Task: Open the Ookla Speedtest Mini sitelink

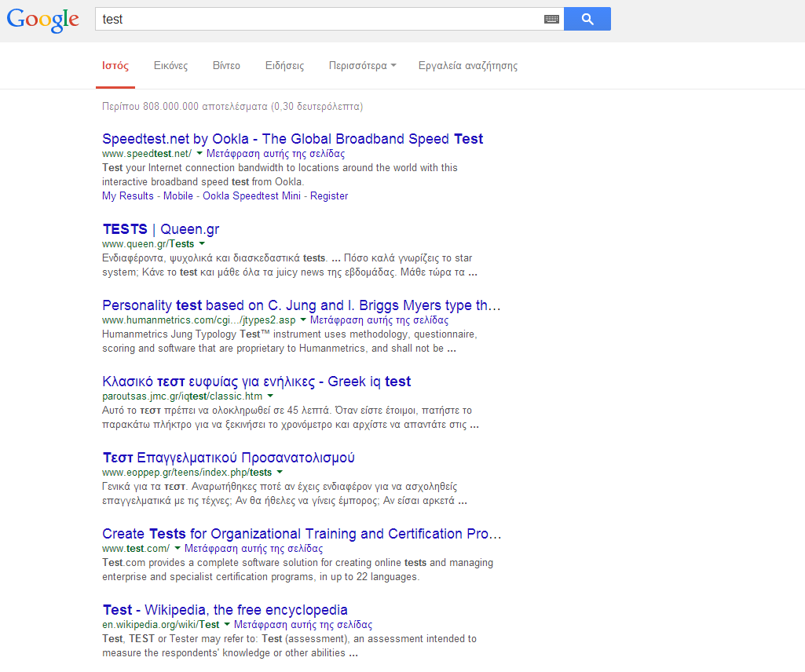Action: [251, 195]
